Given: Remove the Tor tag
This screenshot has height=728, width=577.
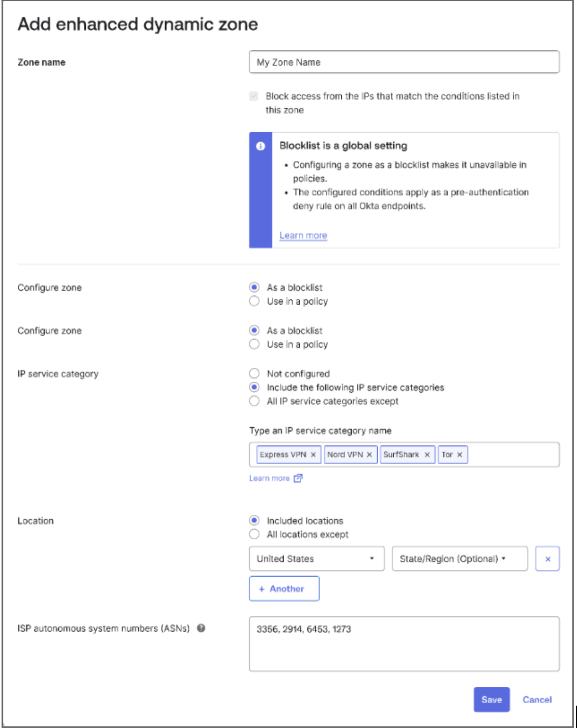Looking at the screenshot, I should [x=460, y=455].
